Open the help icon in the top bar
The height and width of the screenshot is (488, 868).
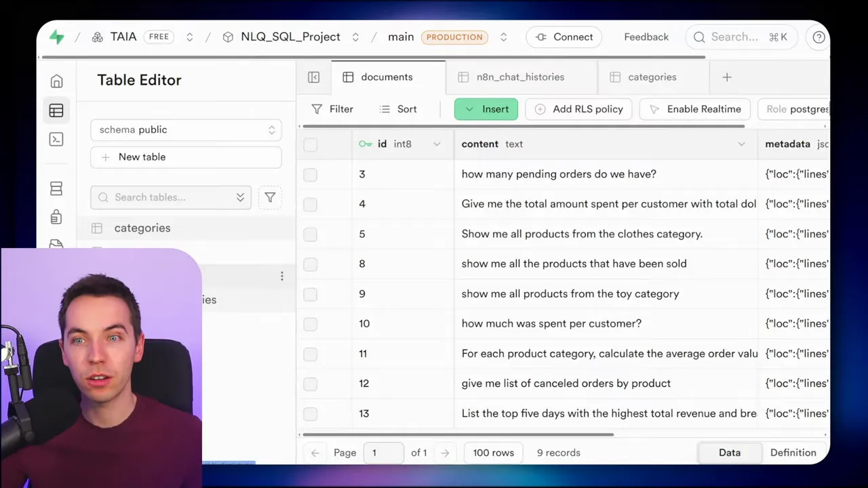818,37
